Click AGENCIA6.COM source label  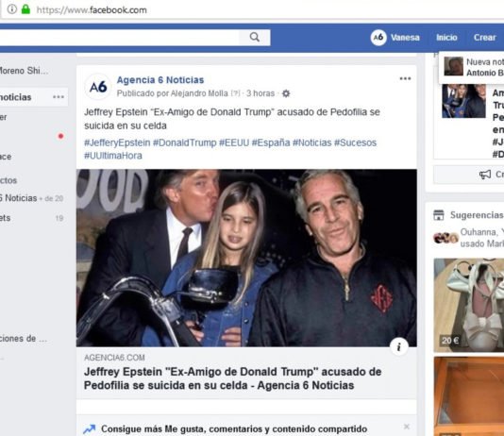coord(114,358)
